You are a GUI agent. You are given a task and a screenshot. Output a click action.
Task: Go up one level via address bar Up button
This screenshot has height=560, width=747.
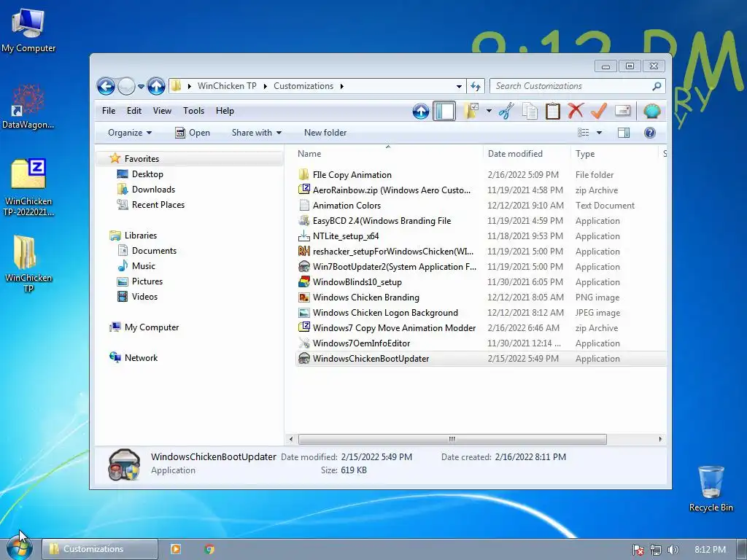156,86
